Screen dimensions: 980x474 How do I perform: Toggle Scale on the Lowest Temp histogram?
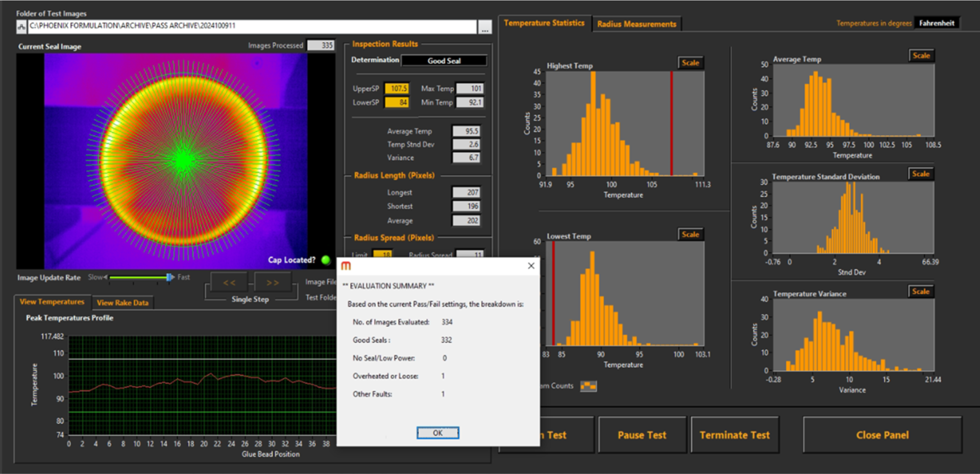point(690,234)
